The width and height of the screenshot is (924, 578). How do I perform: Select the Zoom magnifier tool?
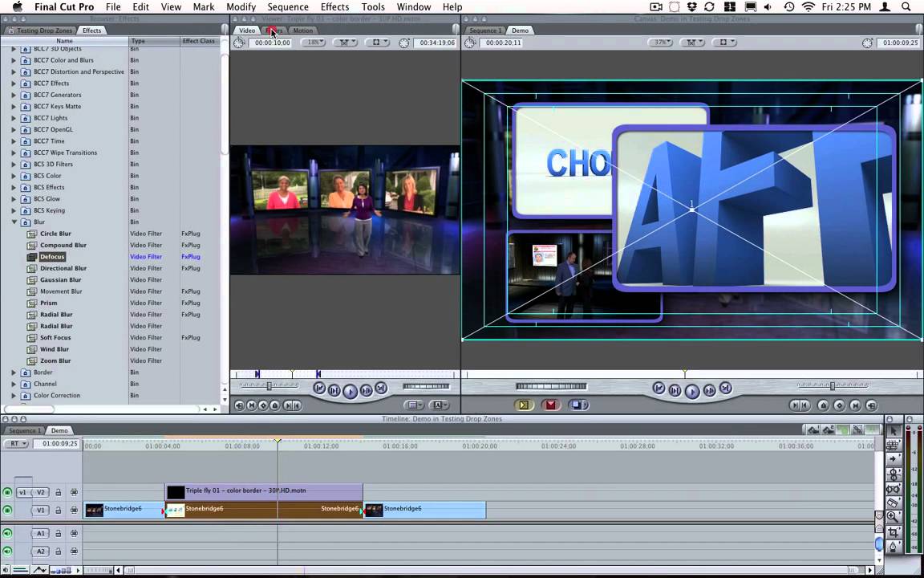[x=894, y=517]
